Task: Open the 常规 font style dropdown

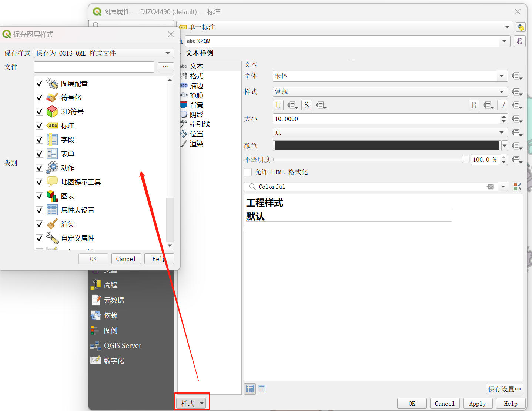Action: point(390,92)
